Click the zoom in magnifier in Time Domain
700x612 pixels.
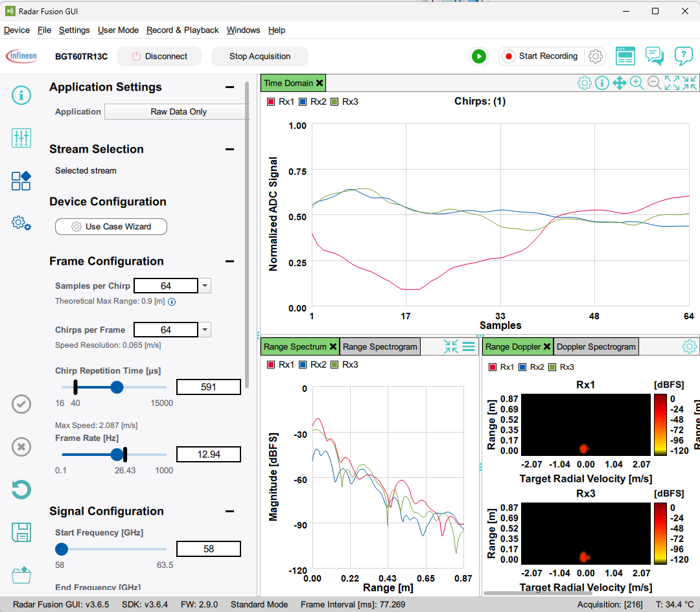[x=637, y=83]
